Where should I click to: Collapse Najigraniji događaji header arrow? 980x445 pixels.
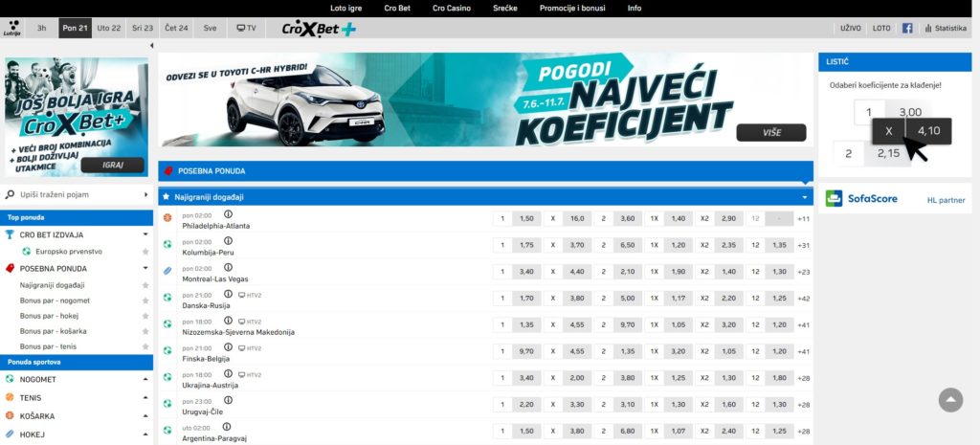pos(804,197)
